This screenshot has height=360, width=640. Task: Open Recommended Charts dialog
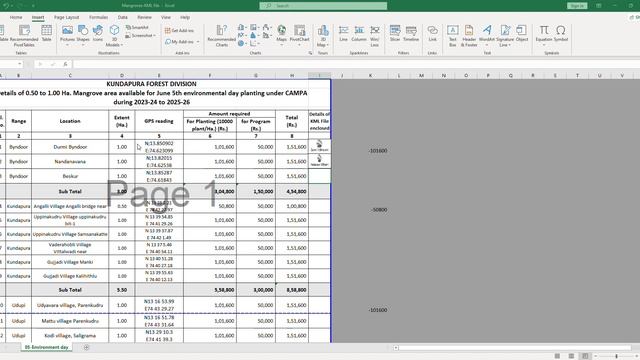tap(222, 36)
